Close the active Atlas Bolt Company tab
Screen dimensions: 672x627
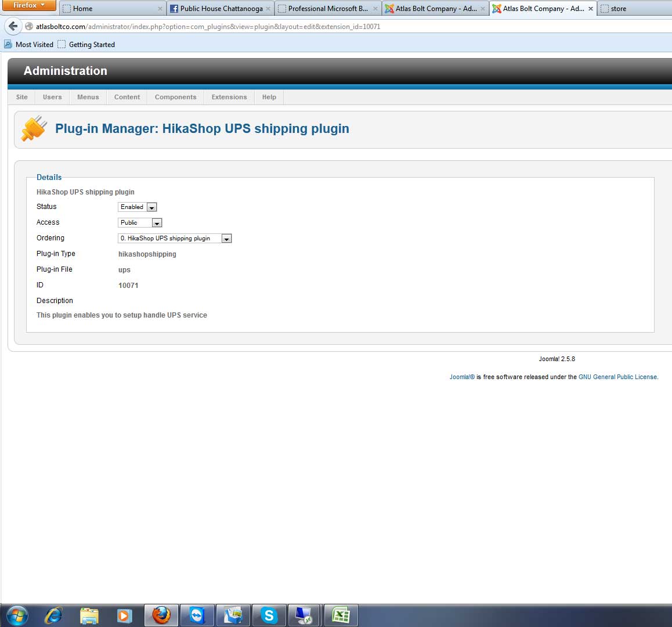[x=591, y=9]
